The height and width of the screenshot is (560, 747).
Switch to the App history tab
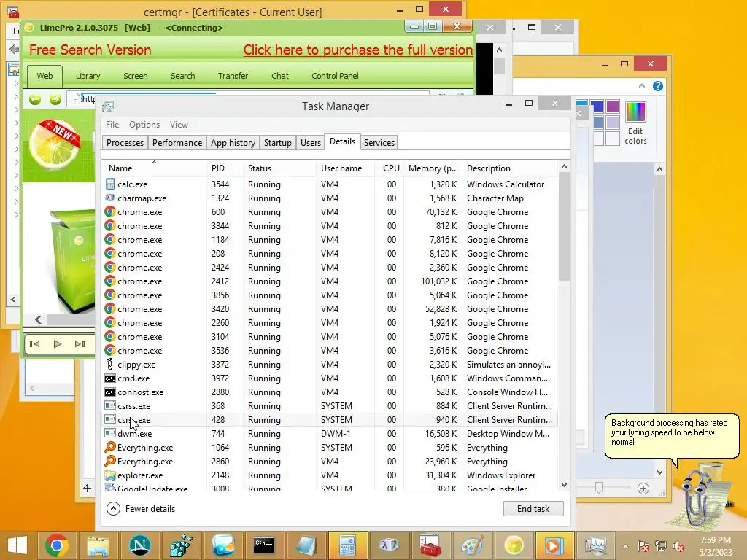233,142
